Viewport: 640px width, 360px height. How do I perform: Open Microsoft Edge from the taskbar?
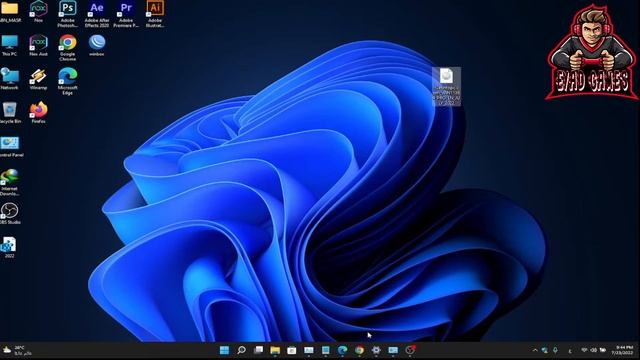(x=342, y=350)
